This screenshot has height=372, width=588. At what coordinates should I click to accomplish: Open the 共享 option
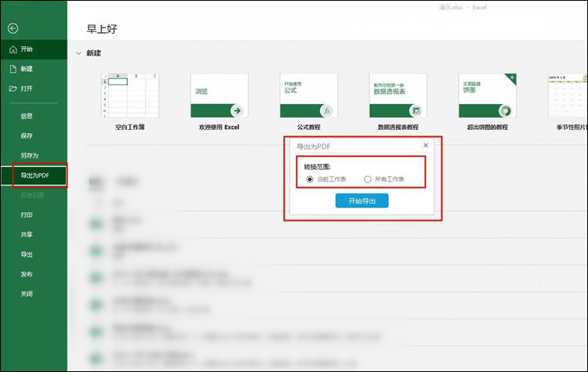[x=26, y=234]
